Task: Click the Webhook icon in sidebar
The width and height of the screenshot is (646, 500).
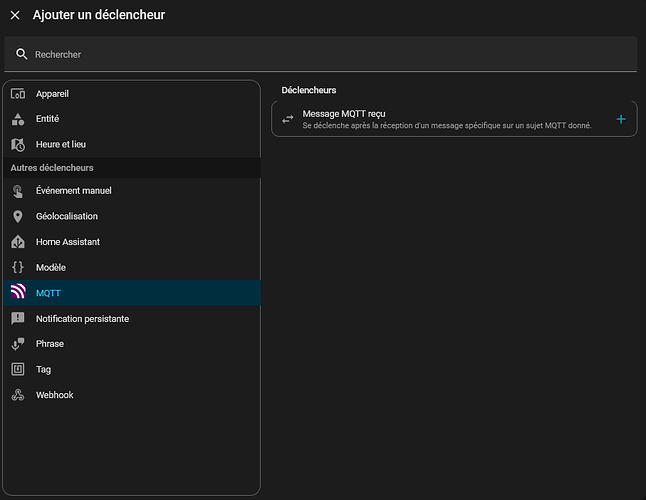Action: click(x=18, y=395)
